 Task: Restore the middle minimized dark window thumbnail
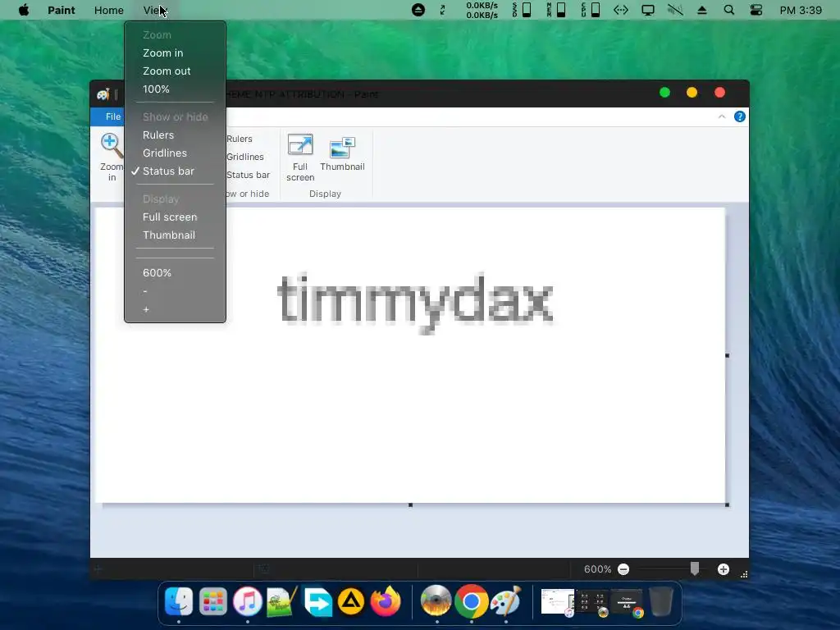point(591,603)
